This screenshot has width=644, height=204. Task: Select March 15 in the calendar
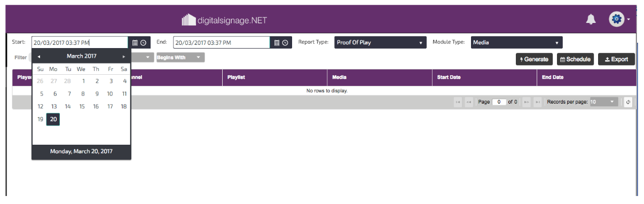coord(82,107)
